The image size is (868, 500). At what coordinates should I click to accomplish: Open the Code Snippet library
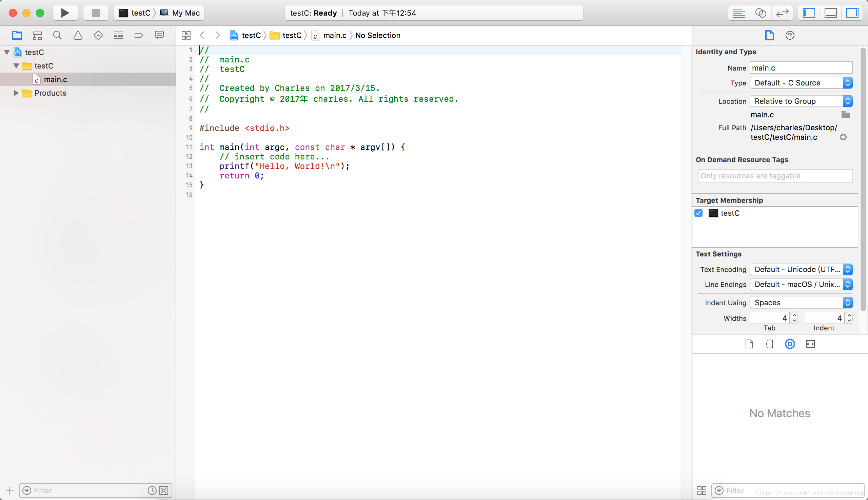tap(769, 344)
